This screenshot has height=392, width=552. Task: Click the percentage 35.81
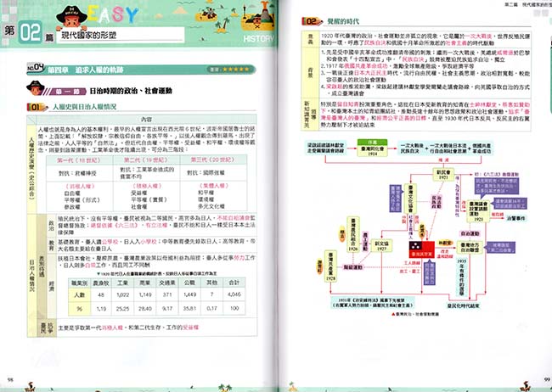pyautogui.click(x=189, y=309)
